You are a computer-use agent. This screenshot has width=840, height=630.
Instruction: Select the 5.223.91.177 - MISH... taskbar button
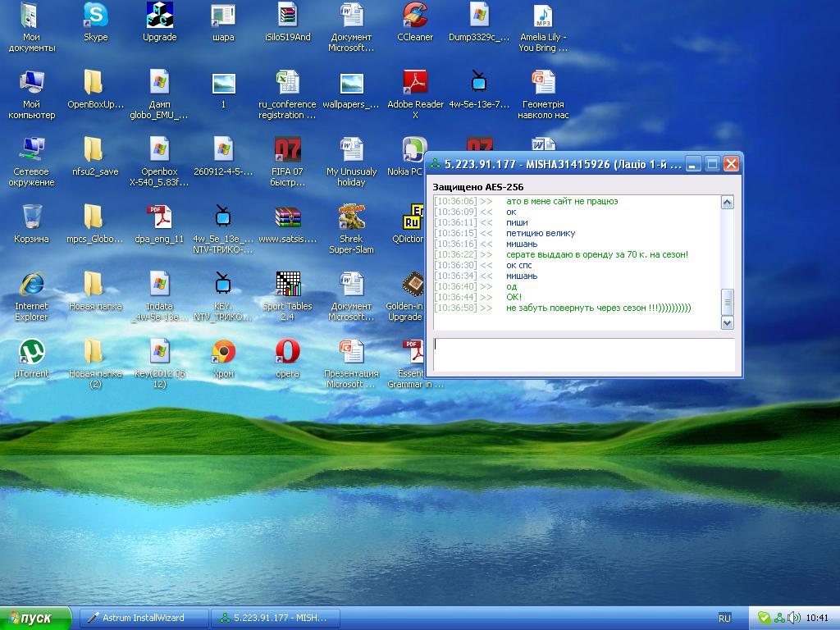pos(276,619)
